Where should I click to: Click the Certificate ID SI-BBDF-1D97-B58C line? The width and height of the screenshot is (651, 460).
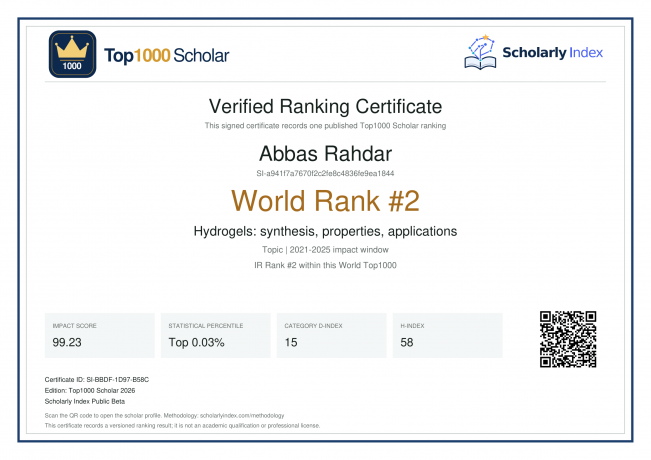97,379
